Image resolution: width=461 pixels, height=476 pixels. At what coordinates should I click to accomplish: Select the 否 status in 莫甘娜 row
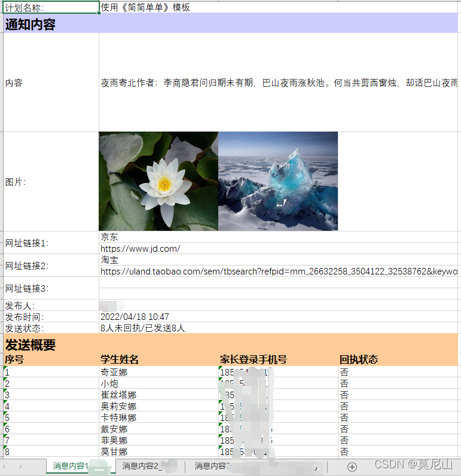pos(398,451)
